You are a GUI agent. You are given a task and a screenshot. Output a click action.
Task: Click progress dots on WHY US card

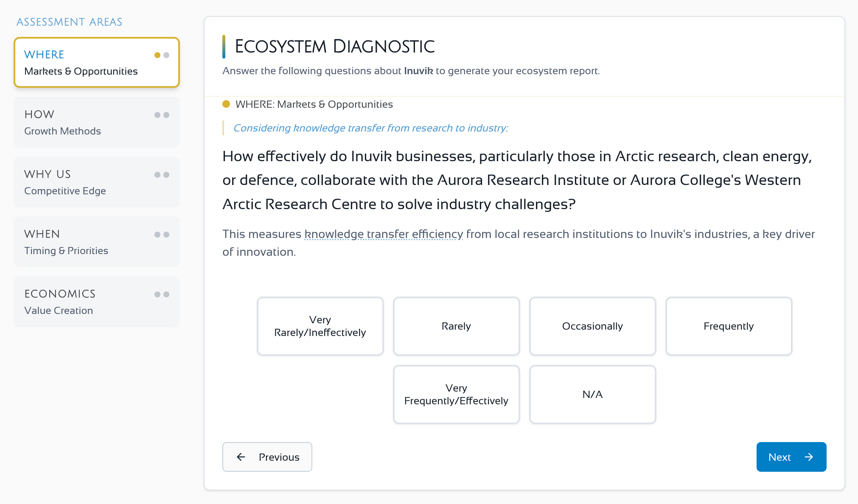[x=162, y=175]
